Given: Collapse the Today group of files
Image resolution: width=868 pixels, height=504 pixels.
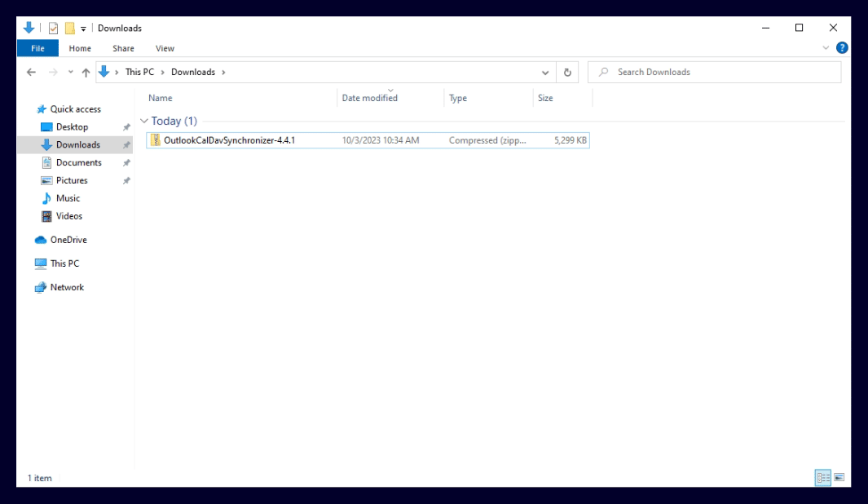Looking at the screenshot, I should [145, 121].
